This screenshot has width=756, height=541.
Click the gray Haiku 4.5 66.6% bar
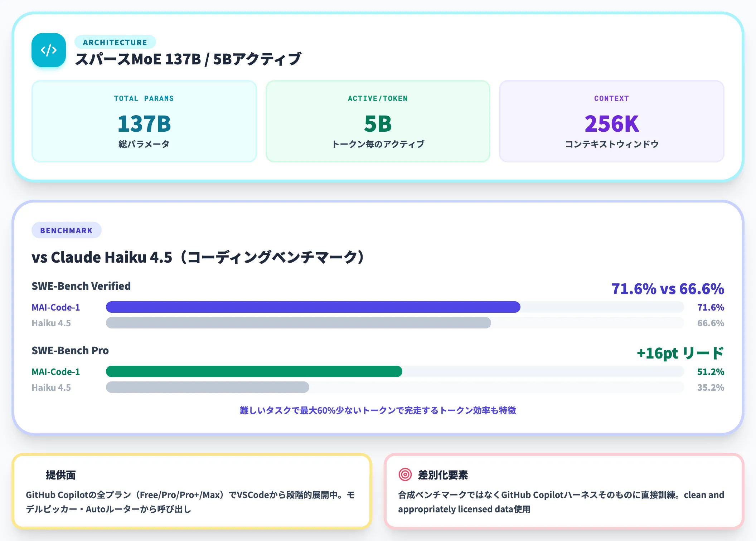[299, 323]
